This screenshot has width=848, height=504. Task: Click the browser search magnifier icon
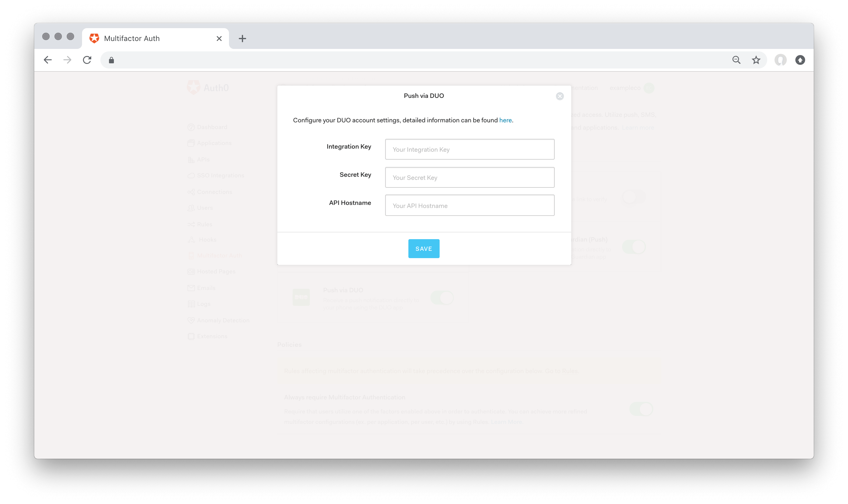point(736,59)
